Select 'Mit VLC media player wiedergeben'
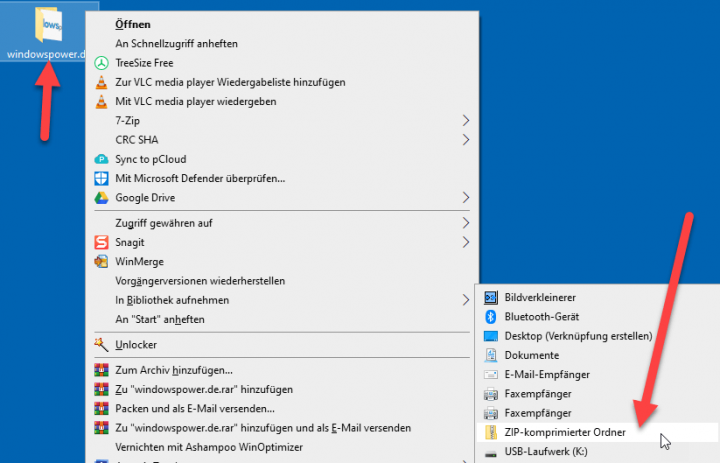Screen dimensions: 720x463 [282, 102]
